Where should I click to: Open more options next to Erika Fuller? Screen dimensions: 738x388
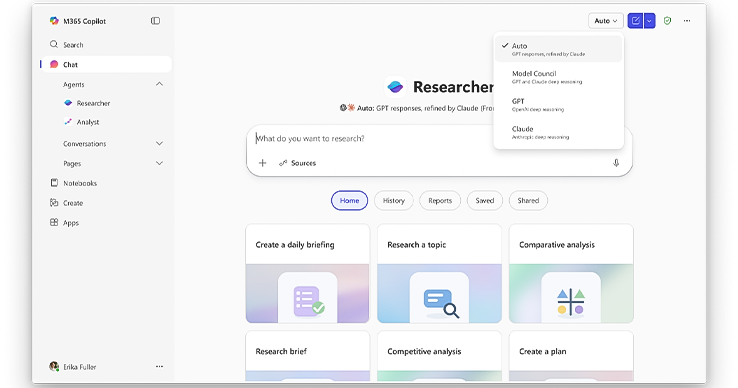[160, 366]
